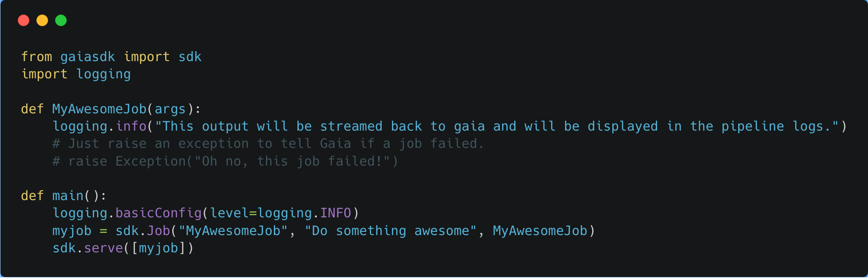
Task: Click the red close window dot
Action: click(x=23, y=21)
